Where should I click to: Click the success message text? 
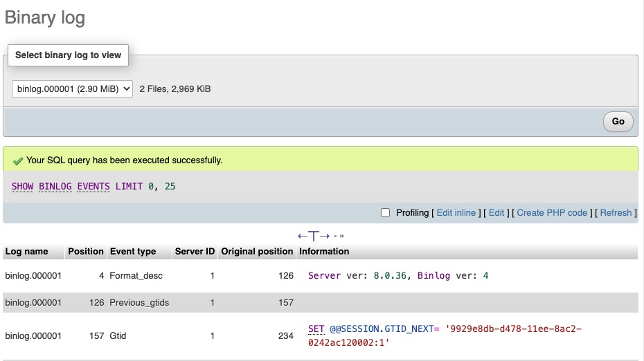pos(125,160)
